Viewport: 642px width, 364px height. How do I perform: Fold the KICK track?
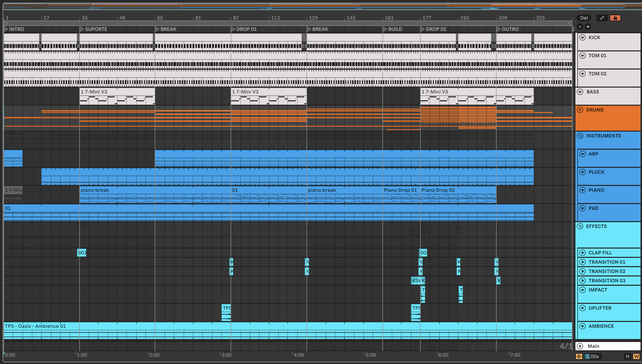pyautogui.click(x=583, y=37)
